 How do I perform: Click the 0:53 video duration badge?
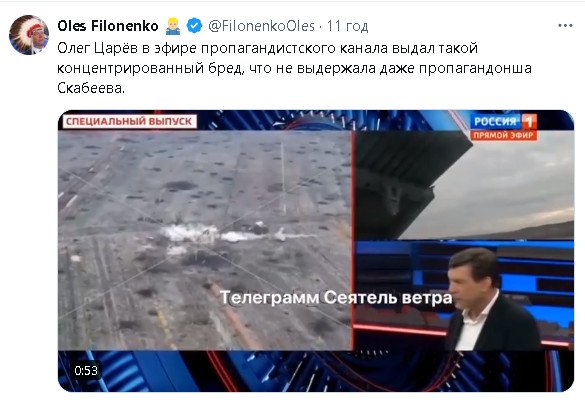(x=86, y=371)
